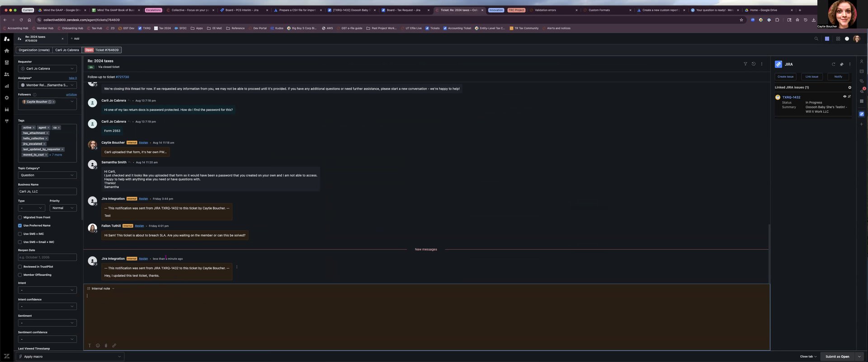Expand the Submit as Open arrow menu

coord(859,357)
